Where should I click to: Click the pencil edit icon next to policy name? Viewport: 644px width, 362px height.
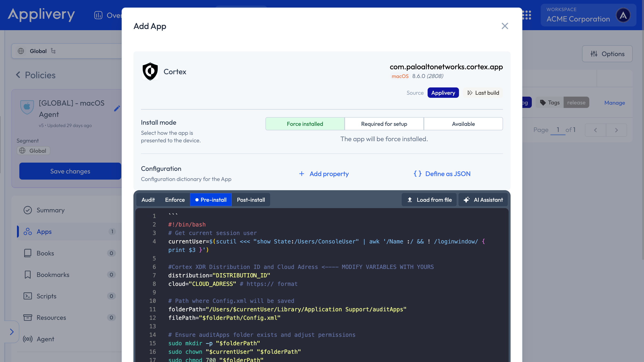click(x=117, y=108)
